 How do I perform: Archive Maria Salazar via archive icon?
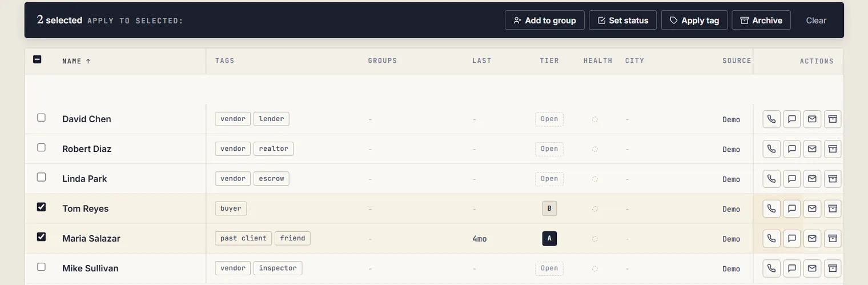pos(833,238)
